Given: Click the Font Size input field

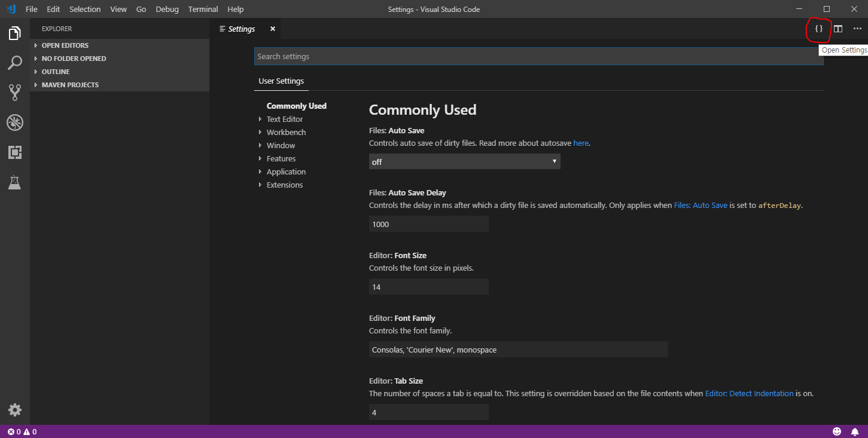Looking at the screenshot, I should 429,287.
